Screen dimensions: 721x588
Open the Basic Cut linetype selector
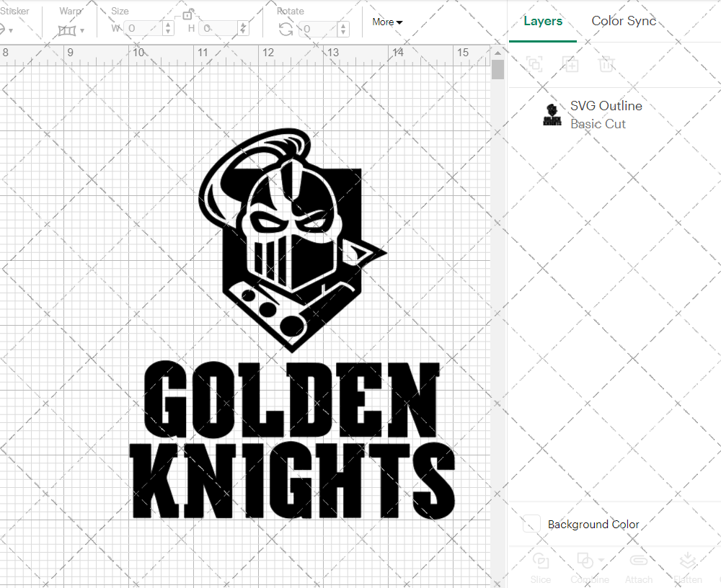point(598,123)
